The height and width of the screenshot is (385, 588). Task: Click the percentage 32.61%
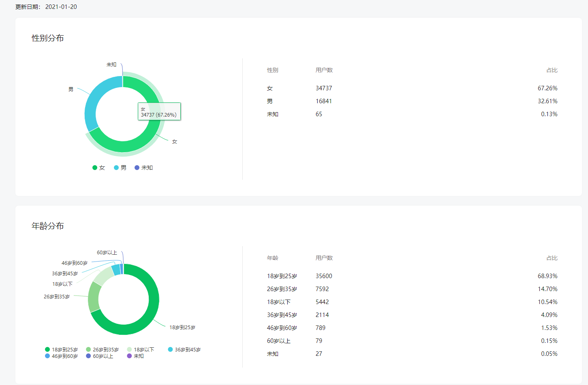[x=547, y=101]
